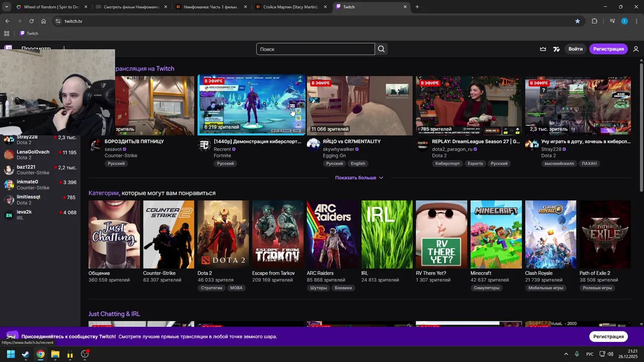
Task: Open Steam from taskbar
Action: [x=26, y=354]
